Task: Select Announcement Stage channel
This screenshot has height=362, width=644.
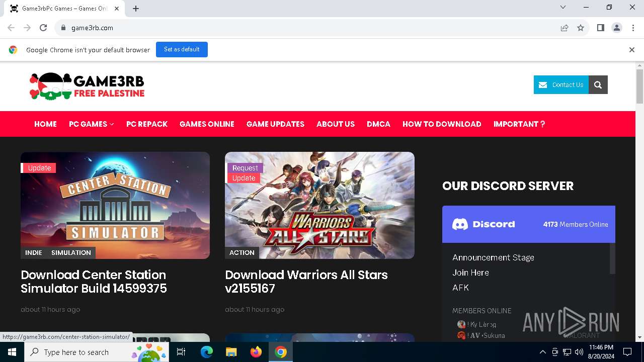Action: coord(493,257)
